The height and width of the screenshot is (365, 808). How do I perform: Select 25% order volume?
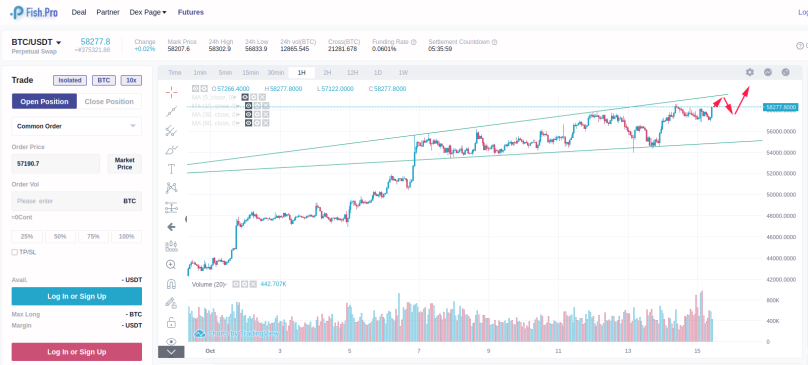pyautogui.click(x=27, y=237)
